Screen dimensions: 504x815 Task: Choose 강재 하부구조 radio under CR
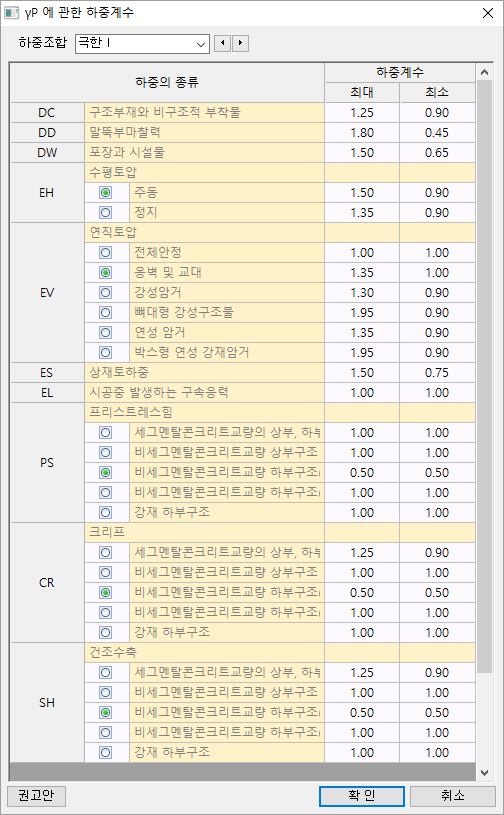[x=106, y=633]
